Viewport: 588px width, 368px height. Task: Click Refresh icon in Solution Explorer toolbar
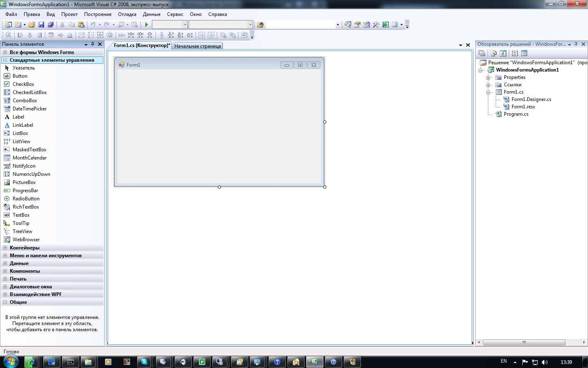(503, 53)
